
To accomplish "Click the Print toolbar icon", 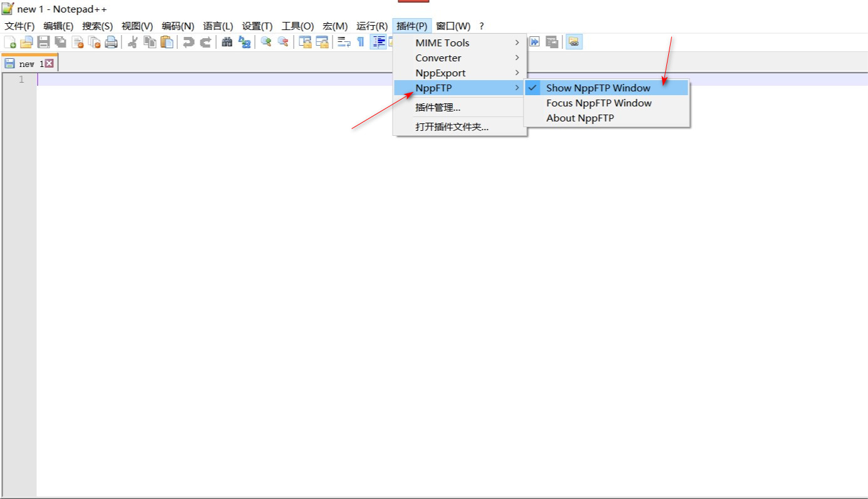I will pyautogui.click(x=111, y=42).
